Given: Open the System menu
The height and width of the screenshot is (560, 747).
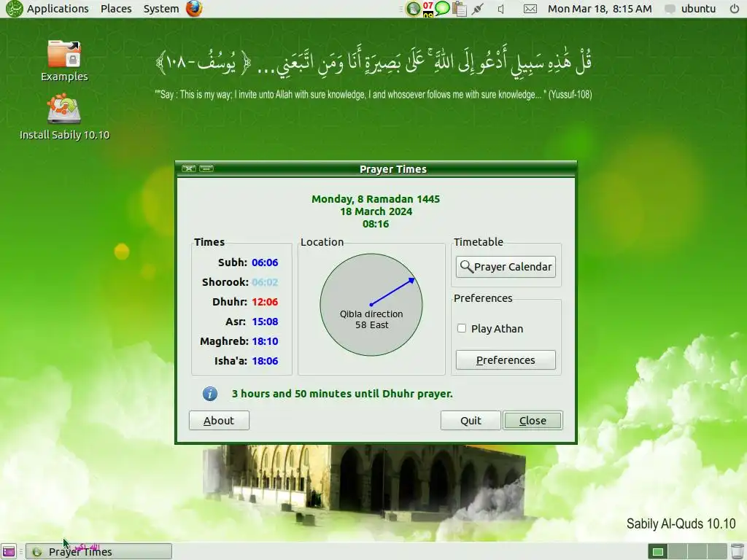Looking at the screenshot, I should [161, 9].
